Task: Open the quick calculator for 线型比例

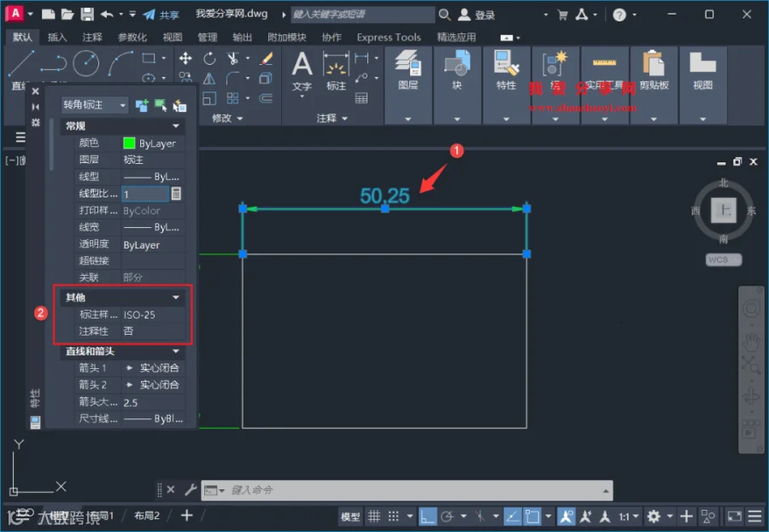Action: (176, 194)
